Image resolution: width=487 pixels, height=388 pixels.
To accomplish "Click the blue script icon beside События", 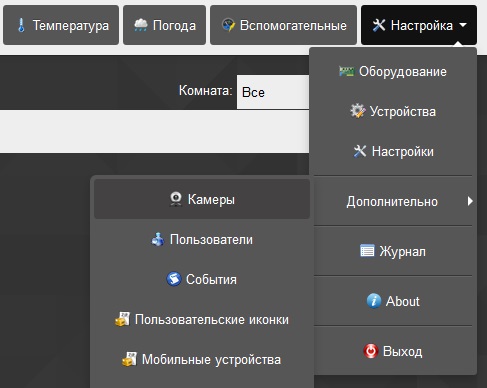I will 174,279.
